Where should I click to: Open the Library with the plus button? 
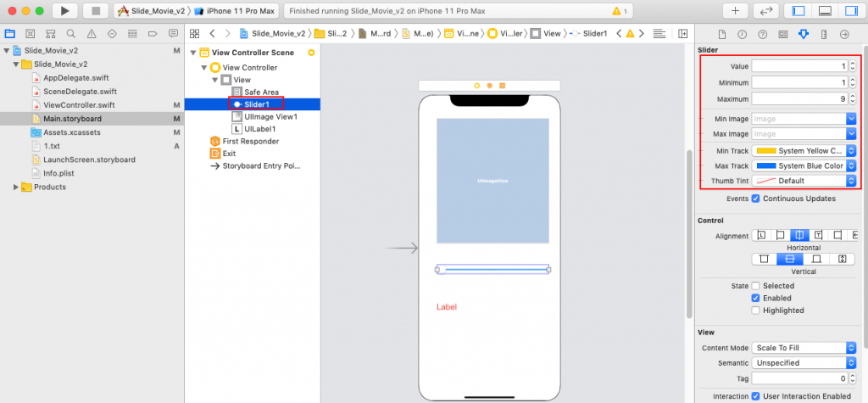[x=736, y=10]
